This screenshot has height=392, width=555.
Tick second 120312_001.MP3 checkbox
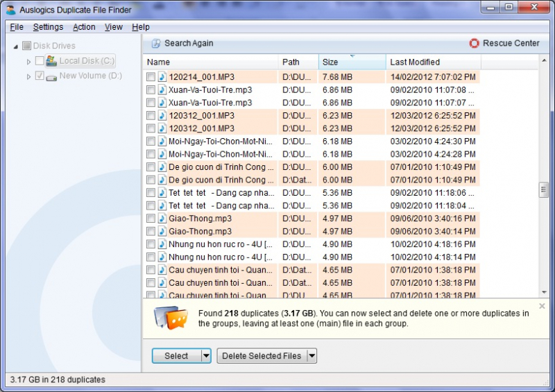coord(151,128)
